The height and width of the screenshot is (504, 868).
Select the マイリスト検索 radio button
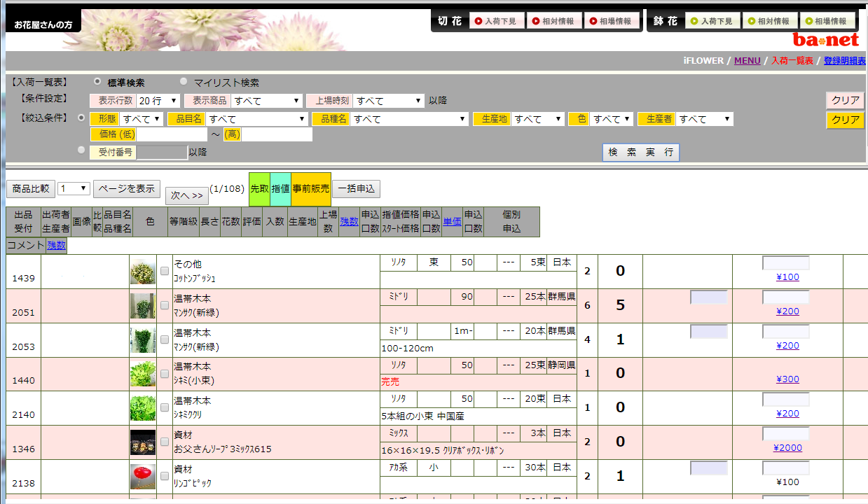tap(184, 82)
